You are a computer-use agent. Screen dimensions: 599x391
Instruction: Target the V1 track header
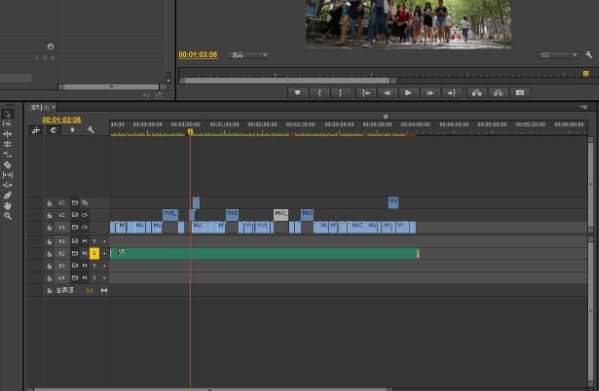pos(62,228)
